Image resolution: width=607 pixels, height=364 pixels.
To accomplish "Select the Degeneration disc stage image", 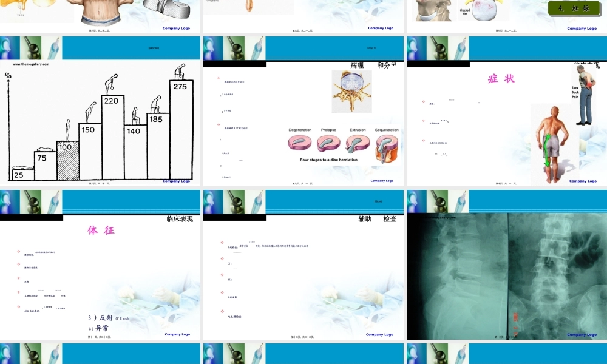I will coord(300,143).
